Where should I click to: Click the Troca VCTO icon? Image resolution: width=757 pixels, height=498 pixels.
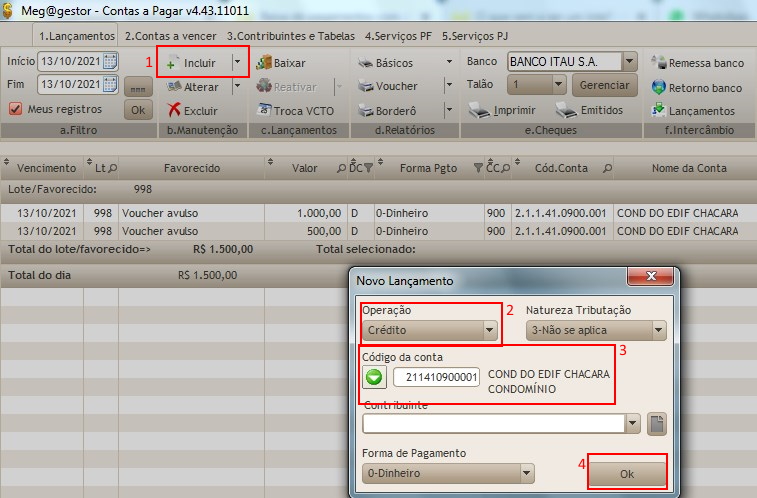[x=264, y=110]
